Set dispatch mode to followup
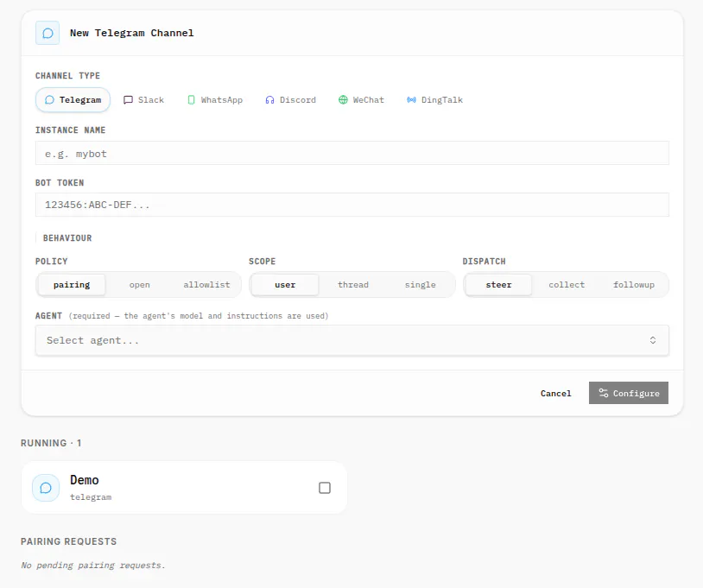The height and width of the screenshot is (588, 703). tap(634, 285)
